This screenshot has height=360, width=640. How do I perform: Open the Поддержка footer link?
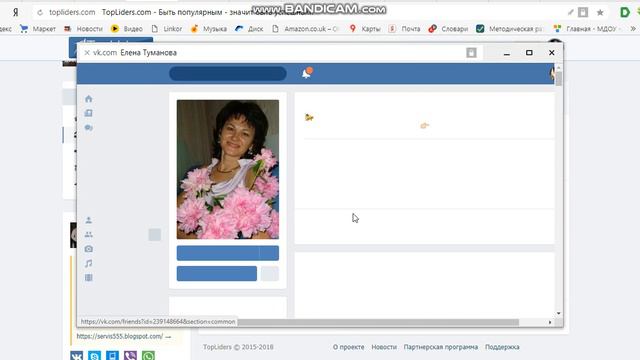pyautogui.click(x=502, y=347)
